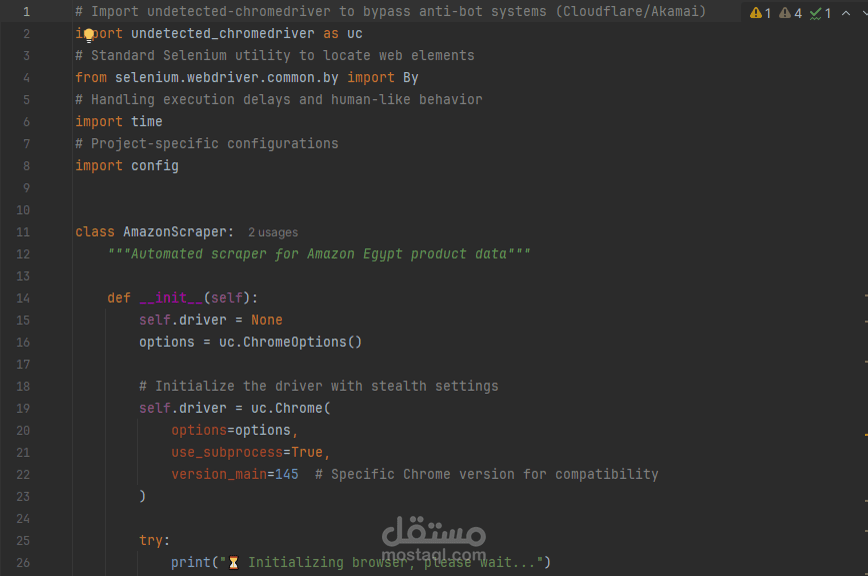The height and width of the screenshot is (576, 868).
Task: Click the 'time' module name on line 6
Action: [x=147, y=121]
